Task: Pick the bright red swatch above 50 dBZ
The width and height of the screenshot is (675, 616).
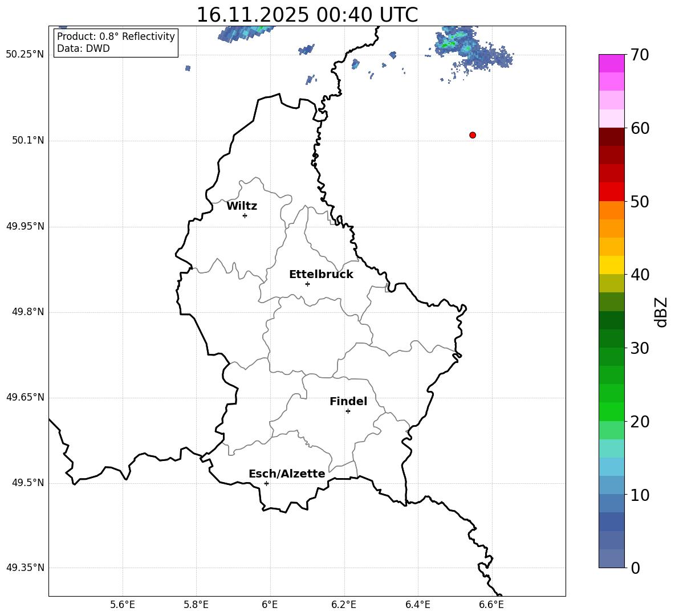Action: coord(612,192)
